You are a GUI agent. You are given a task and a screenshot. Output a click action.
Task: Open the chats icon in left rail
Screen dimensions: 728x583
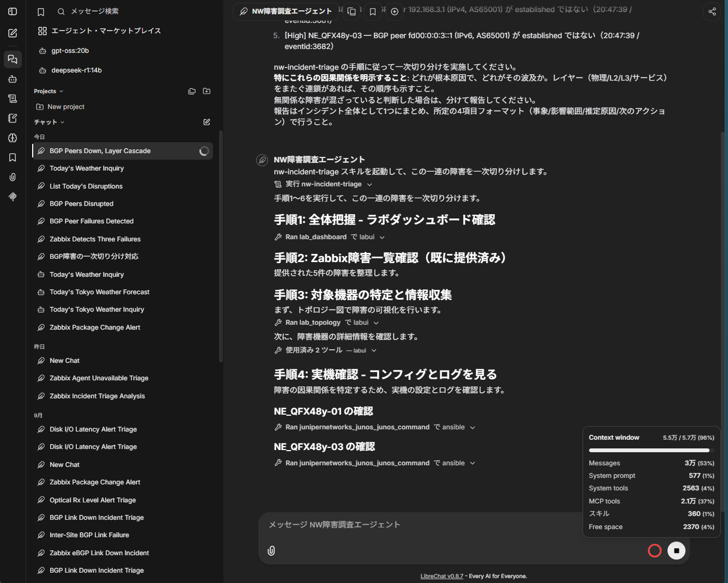[x=13, y=59]
